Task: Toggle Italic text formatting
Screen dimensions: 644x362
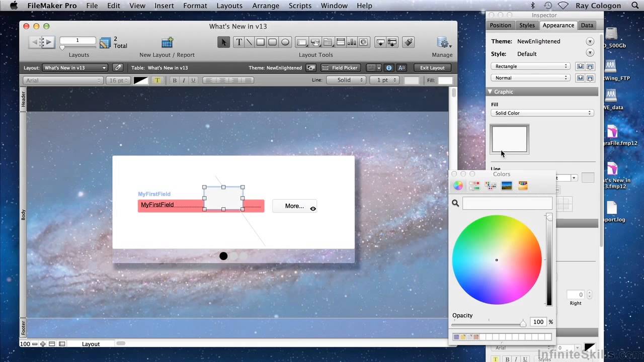Action: pos(184,80)
